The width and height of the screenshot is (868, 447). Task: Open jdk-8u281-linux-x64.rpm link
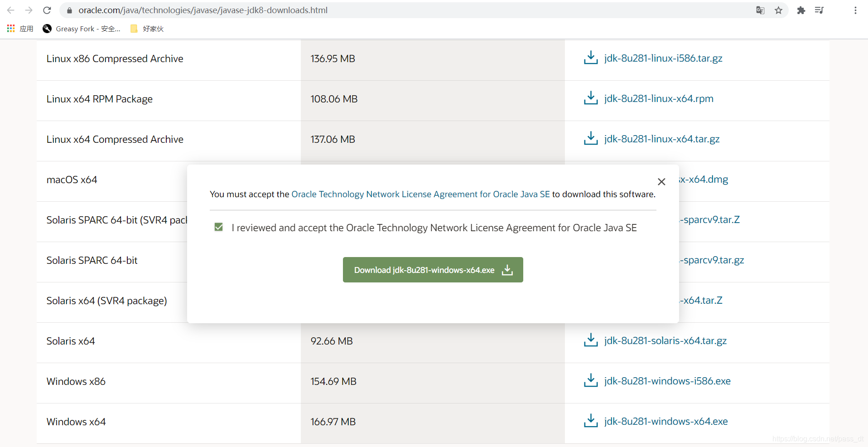coord(659,98)
